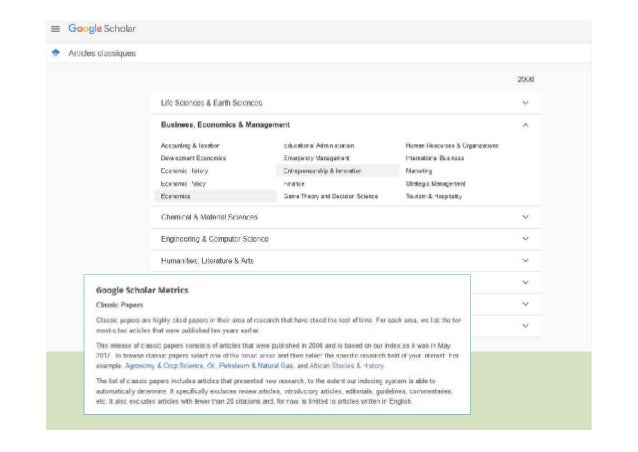This screenshot has width=638, height=452.
Task: Click the Google Scholar Metrics heading
Action: point(142,290)
